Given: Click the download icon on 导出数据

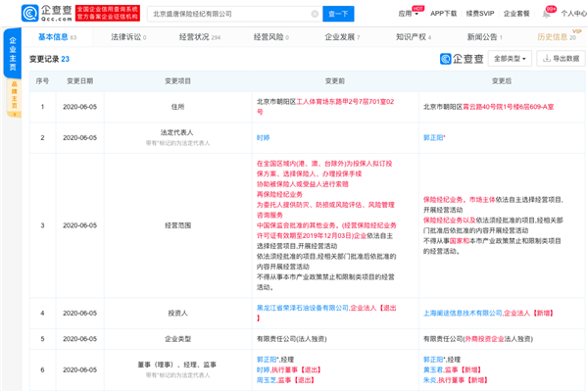Looking at the screenshot, I should coord(547,59).
